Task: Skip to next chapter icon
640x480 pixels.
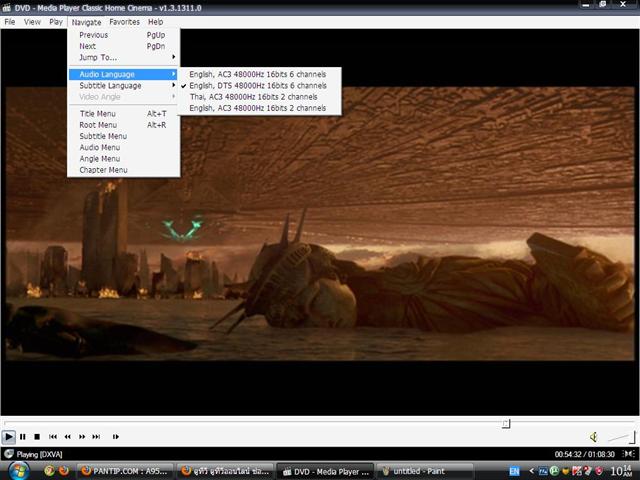Action: pyautogui.click(x=96, y=437)
